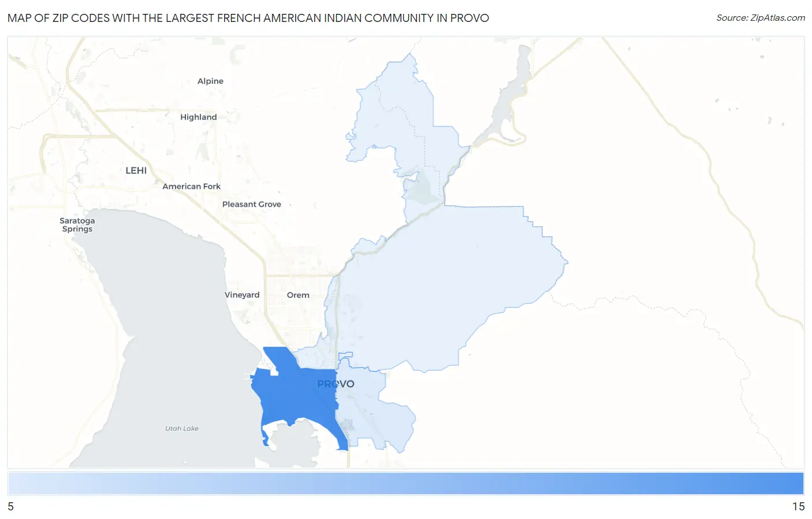Click the legend maximum value 15
This screenshot has width=812, height=519.
tap(798, 506)
